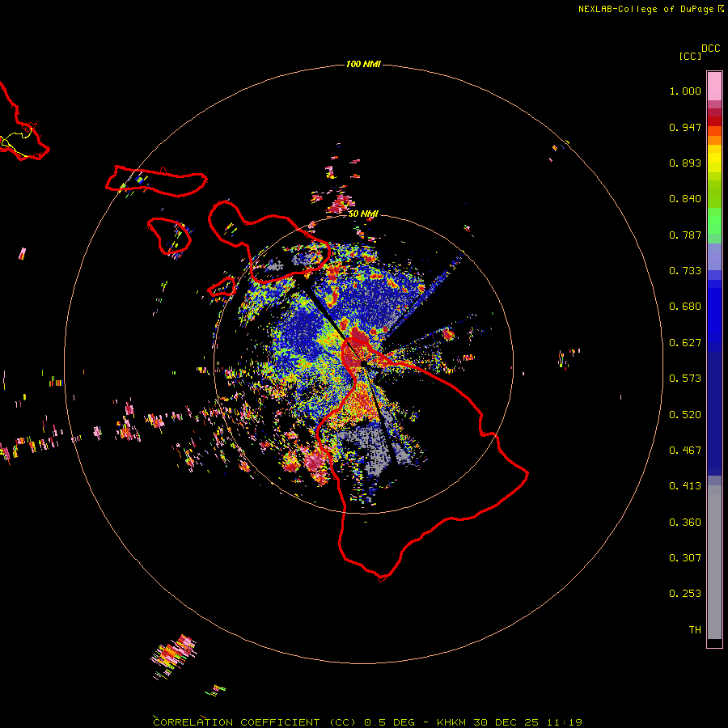Select the 0.253 scale value

(685, 594)
